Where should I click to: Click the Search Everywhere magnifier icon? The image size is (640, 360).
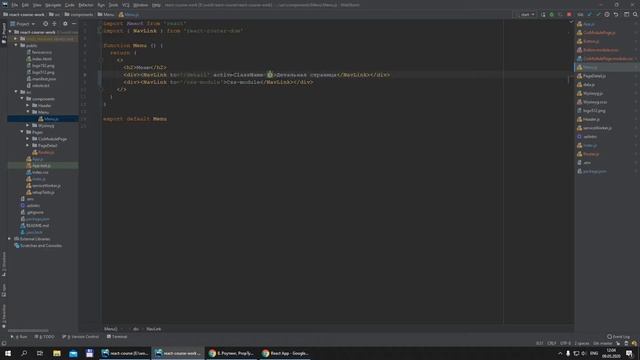635,14
